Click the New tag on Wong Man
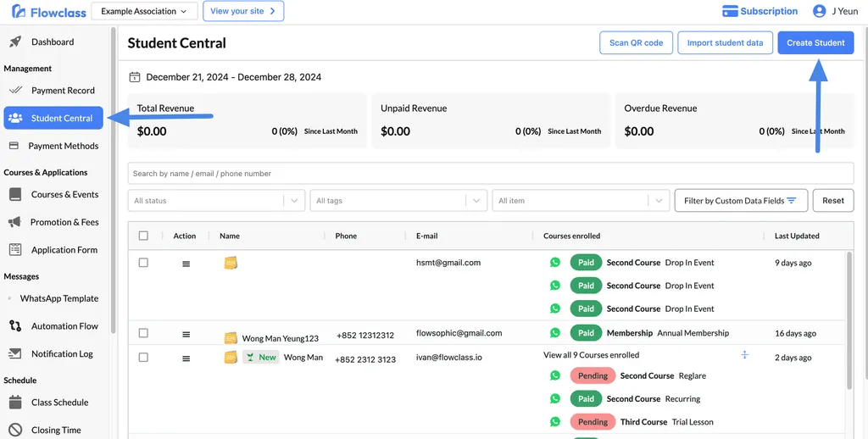Image resolution: width=868 pixels, height=439 pixels. 261,357
